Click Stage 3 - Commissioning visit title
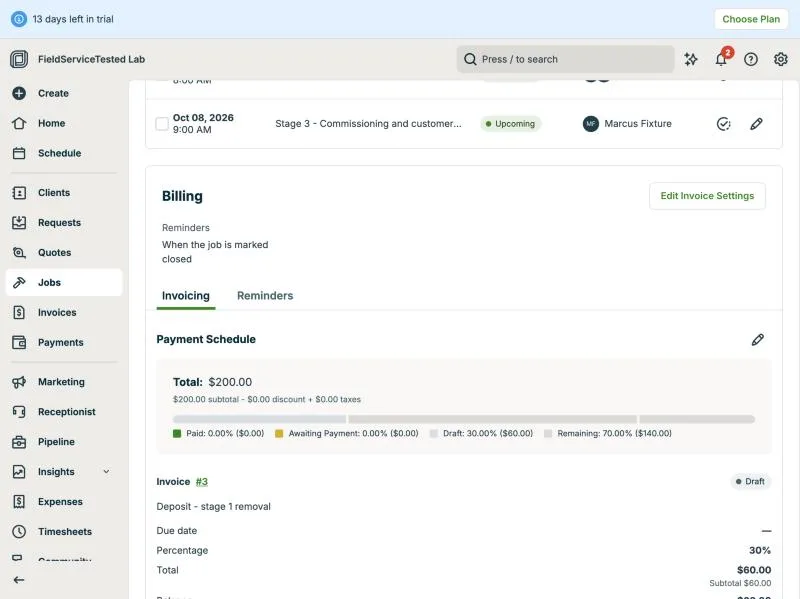Screen dimensions: 800x599 point(368,124)
